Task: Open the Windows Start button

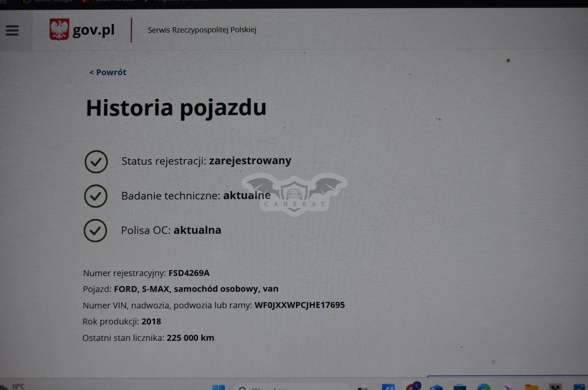Action: point(218,387)
